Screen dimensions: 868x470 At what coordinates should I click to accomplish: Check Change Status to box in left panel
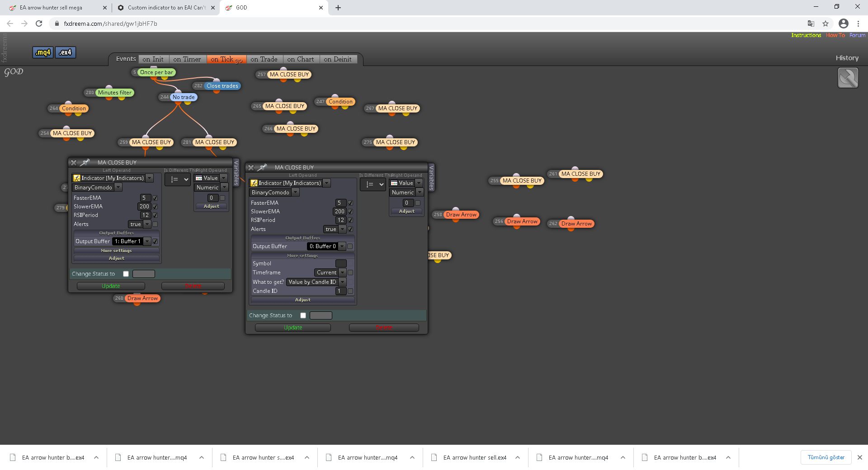tap(126, 274)
